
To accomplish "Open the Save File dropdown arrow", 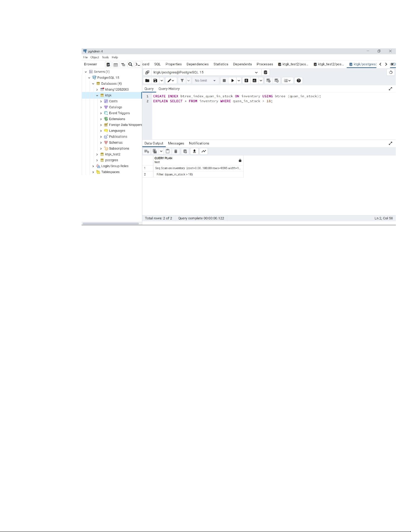I will pos(161,81).
